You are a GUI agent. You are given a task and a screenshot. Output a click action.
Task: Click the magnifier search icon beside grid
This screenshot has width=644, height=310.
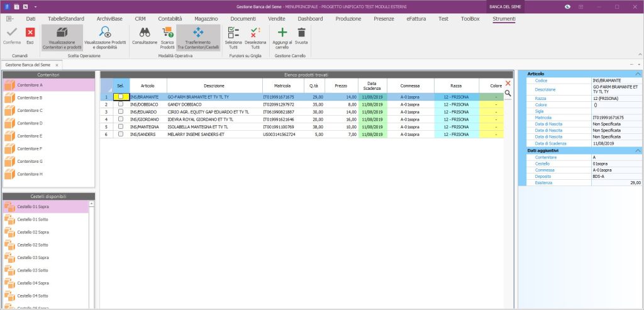508,93
